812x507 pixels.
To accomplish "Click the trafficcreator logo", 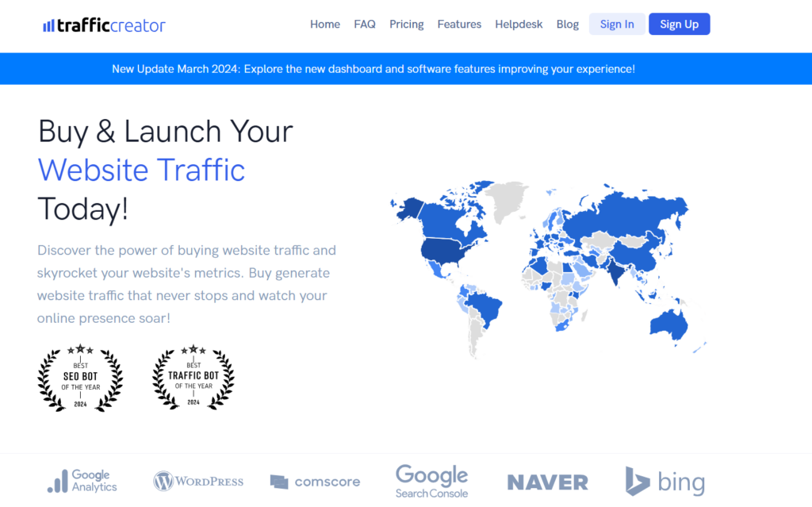I will (x=104, y=24).
